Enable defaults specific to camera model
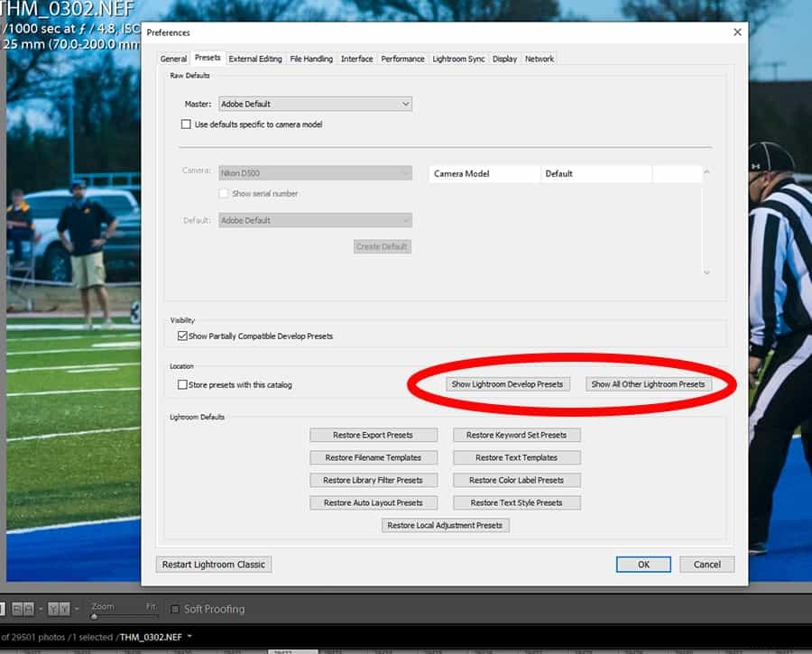812x654 pixels. tap(186, 124)
